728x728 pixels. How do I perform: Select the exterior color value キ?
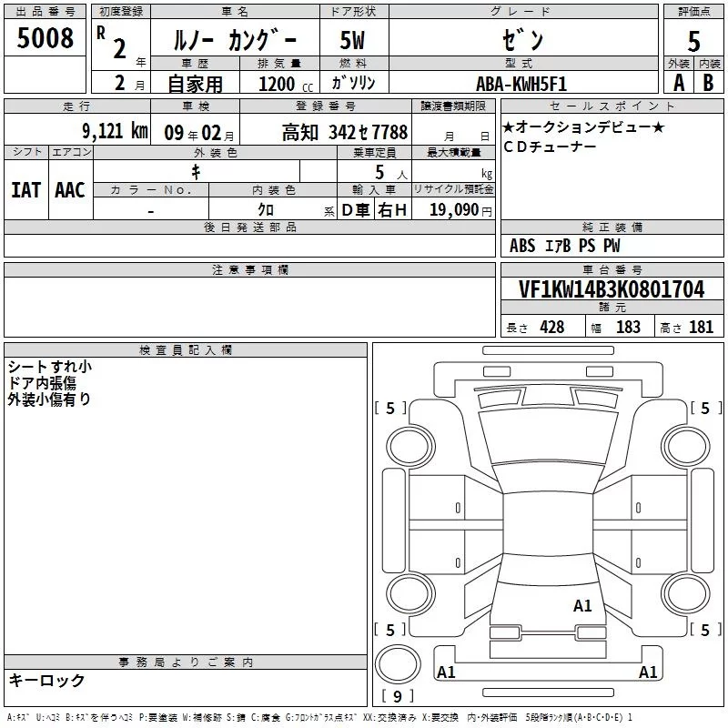(197, 172)
